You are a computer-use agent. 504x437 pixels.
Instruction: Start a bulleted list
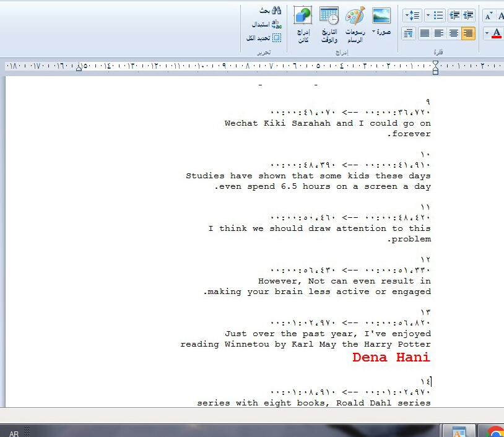(438, 15)
